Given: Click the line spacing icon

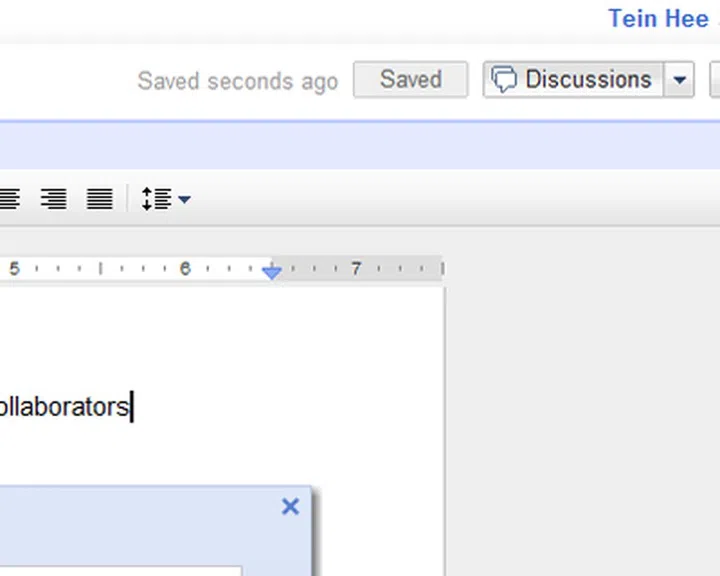Looking at the screenshot, I should coord(157,199).
